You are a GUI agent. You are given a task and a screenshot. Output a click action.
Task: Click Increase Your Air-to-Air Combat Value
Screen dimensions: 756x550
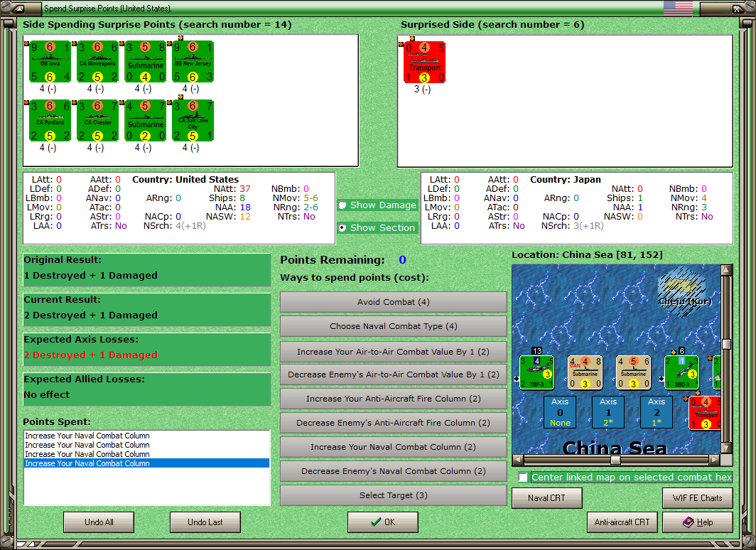pos(393,352)
